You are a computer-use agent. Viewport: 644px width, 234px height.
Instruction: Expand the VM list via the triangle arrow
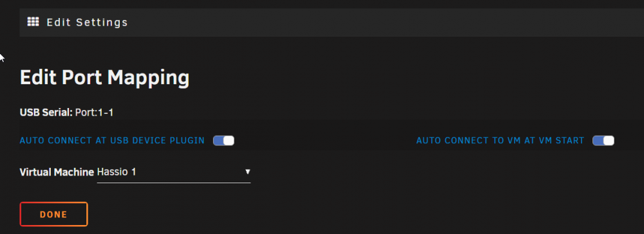pyautogui.click(x=248, y=172)
